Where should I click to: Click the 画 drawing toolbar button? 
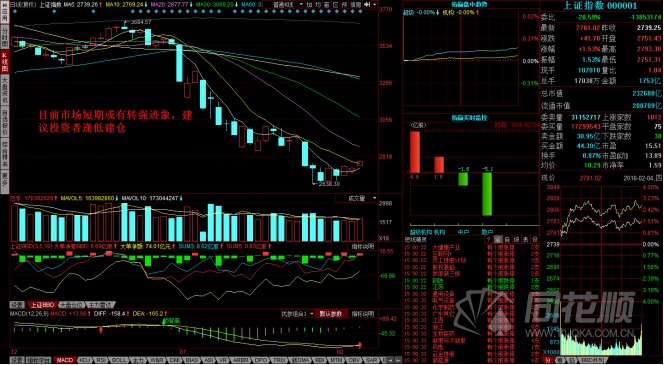326,4
